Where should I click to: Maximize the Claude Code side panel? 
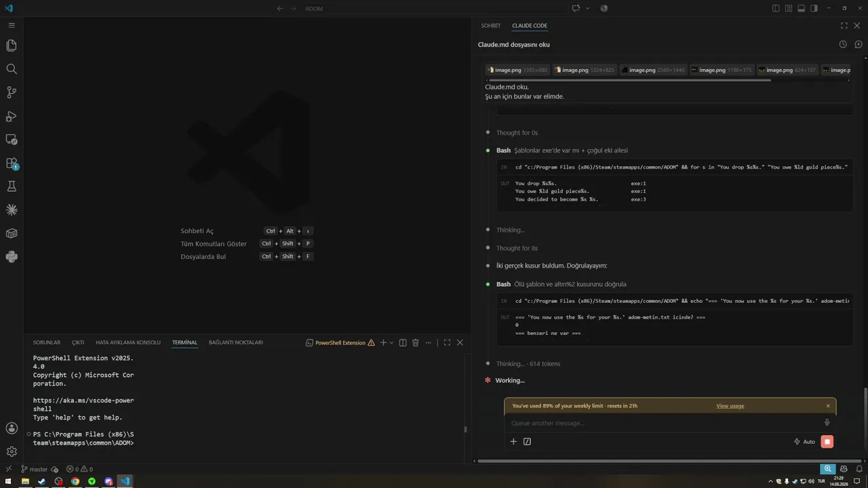coord(844,26)
